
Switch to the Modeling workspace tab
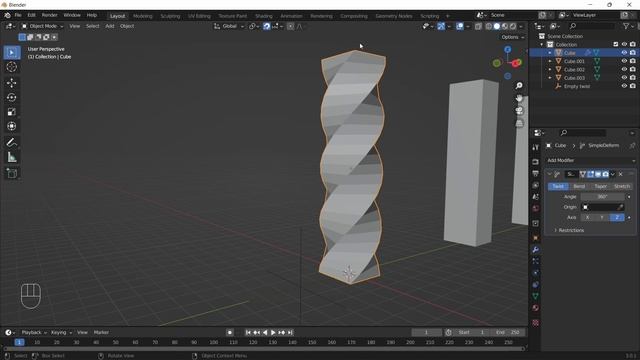point(142,16)
